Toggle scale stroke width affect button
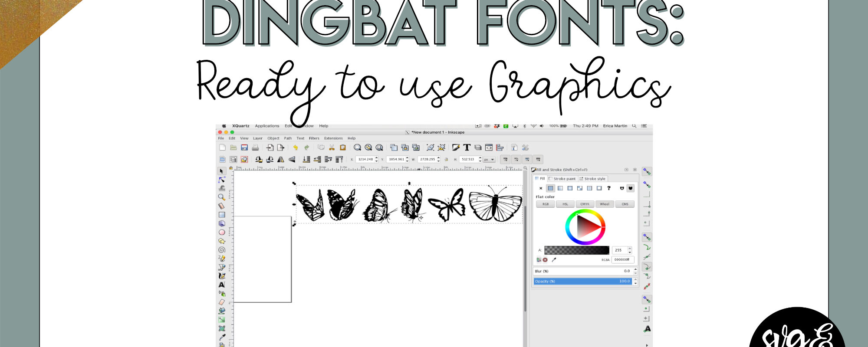Screen dimensions: 868x347 pos(505,159)
